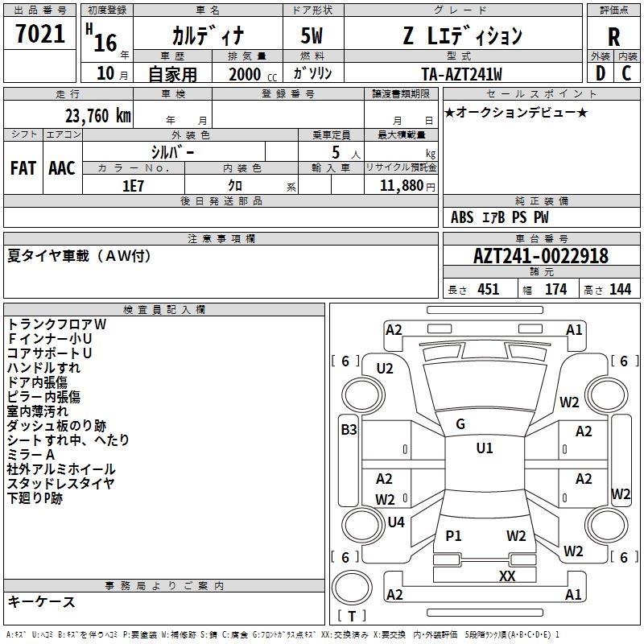Click the U1 mark on the roof

point(485,448)
